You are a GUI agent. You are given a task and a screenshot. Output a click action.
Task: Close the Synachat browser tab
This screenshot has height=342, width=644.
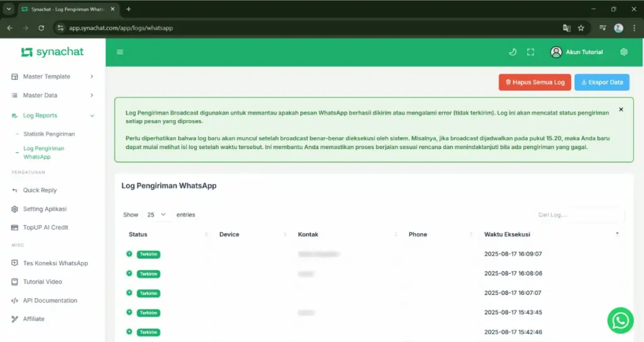[x=113, y=9]
